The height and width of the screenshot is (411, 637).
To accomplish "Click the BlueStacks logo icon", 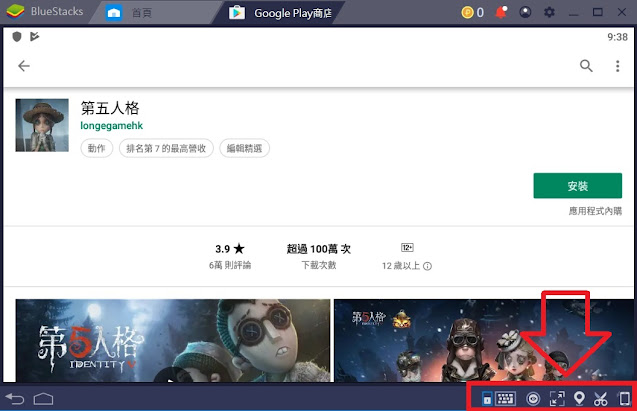I will (x=15, y=11).
